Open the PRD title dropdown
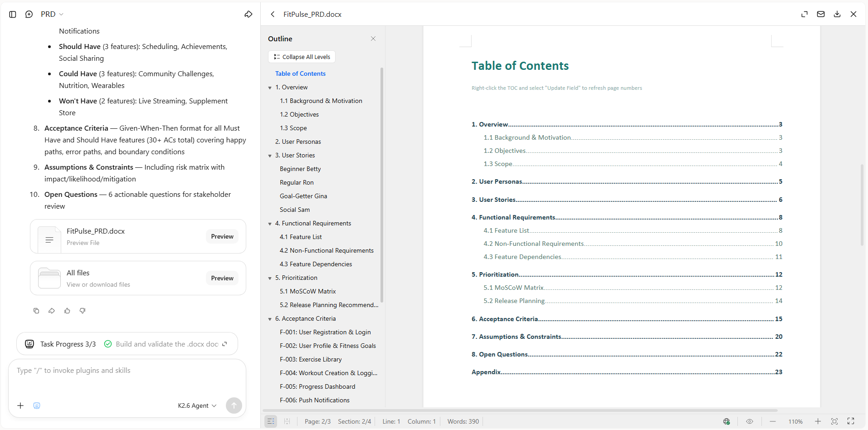The width and height of the screenshot is (868, 430). [52, 15]
